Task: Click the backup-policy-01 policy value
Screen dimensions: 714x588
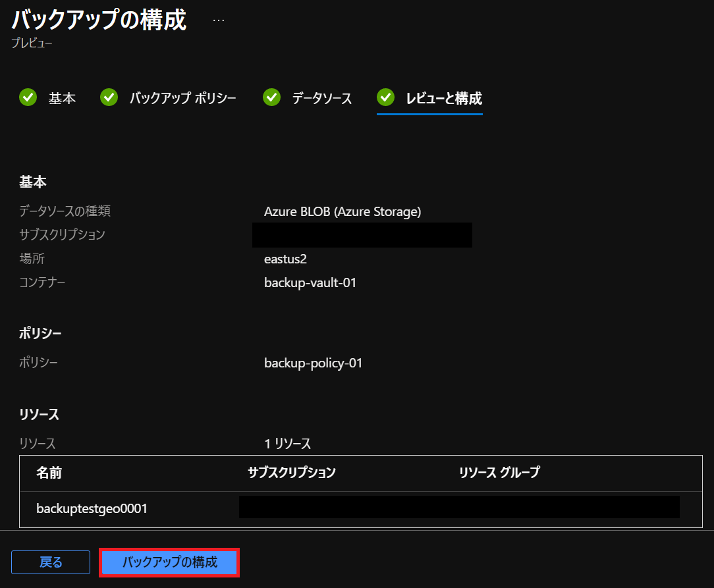Action: tap(314, 363)
